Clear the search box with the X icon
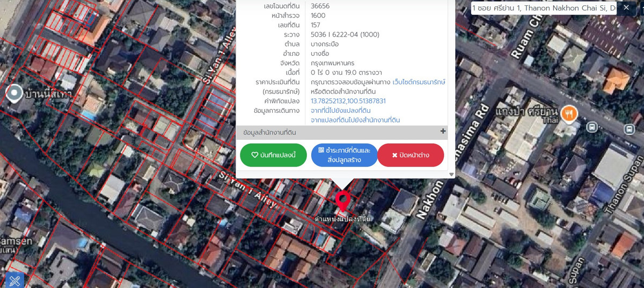Image resolution: width=644 pixels, height=288 pixels. click(x=626, y=8)
